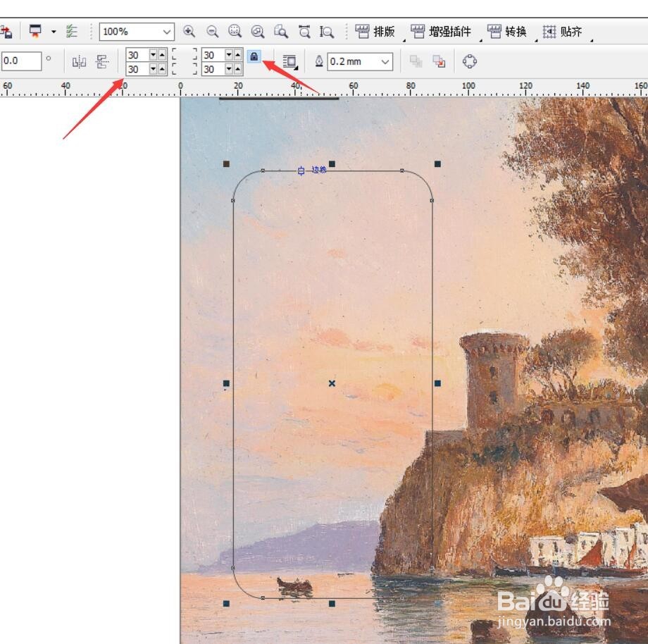Send the object to back icon
The height and width of the screenshot is (644, 648).
[x=439, y=61]
